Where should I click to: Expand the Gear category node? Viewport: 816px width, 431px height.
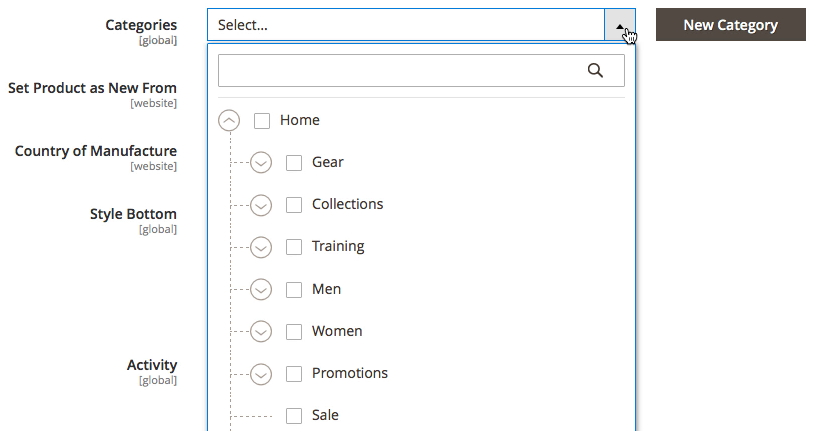click(261, 163)
